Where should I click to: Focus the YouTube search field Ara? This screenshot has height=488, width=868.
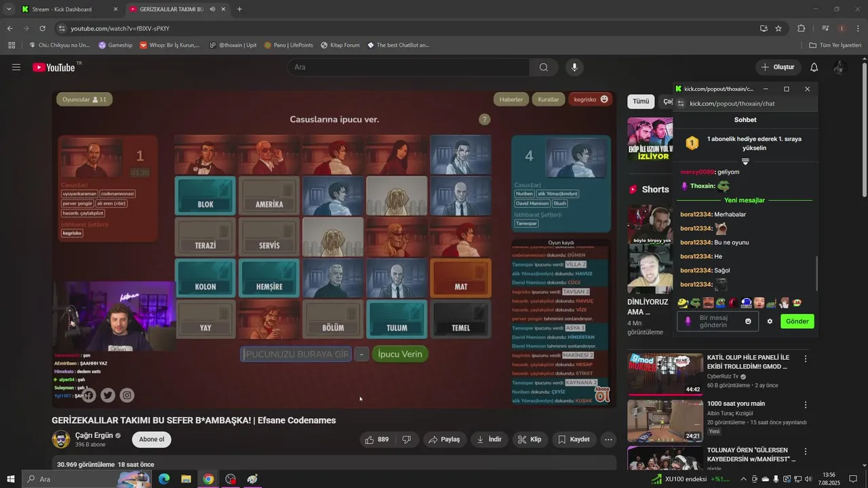pyautogui.click(x=408, y=67)
